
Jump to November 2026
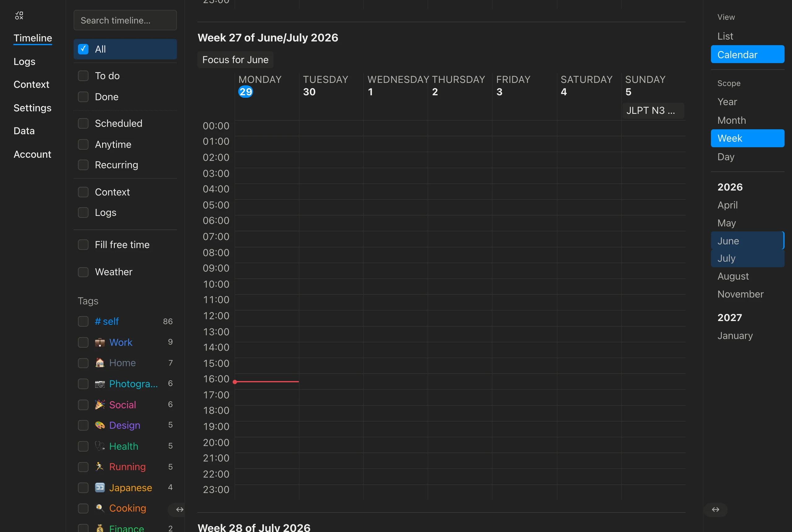click(x=747, y=294)
